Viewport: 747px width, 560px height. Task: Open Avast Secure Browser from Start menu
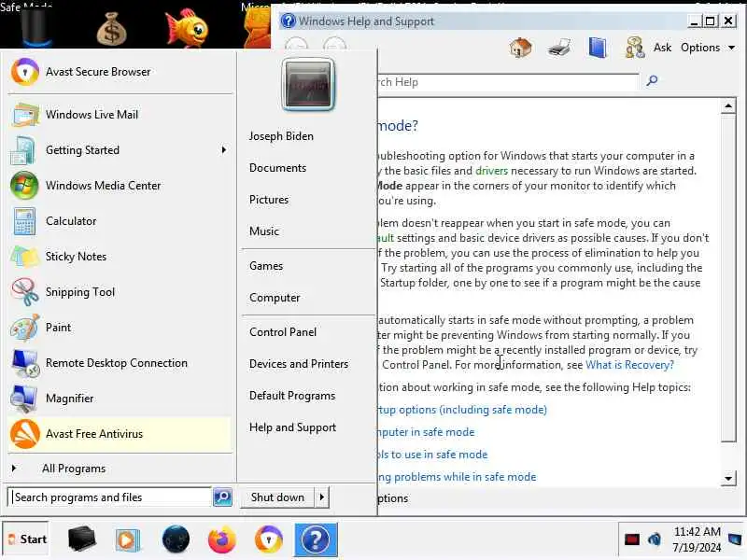coord(120,72)
